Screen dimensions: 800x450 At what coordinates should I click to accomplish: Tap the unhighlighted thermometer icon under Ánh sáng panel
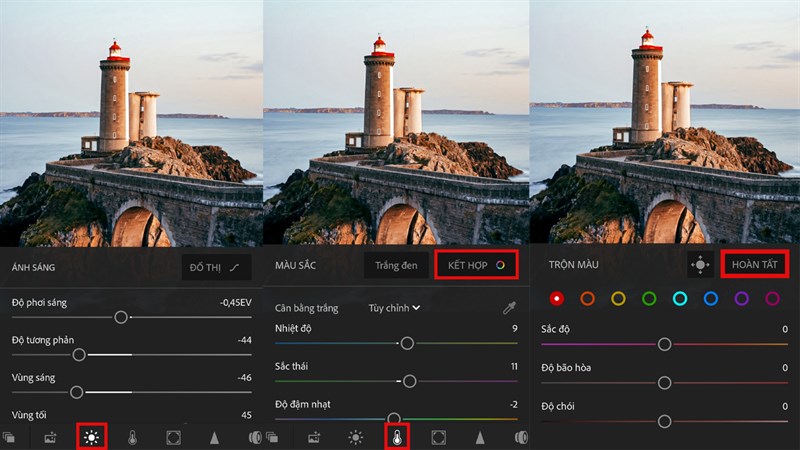point(133,437)
